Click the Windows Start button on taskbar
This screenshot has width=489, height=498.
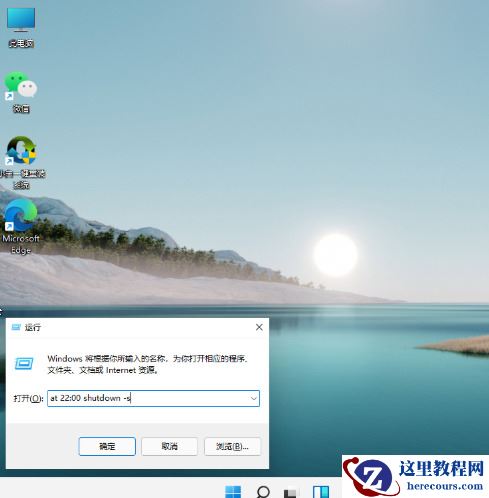tap(233, 491)
